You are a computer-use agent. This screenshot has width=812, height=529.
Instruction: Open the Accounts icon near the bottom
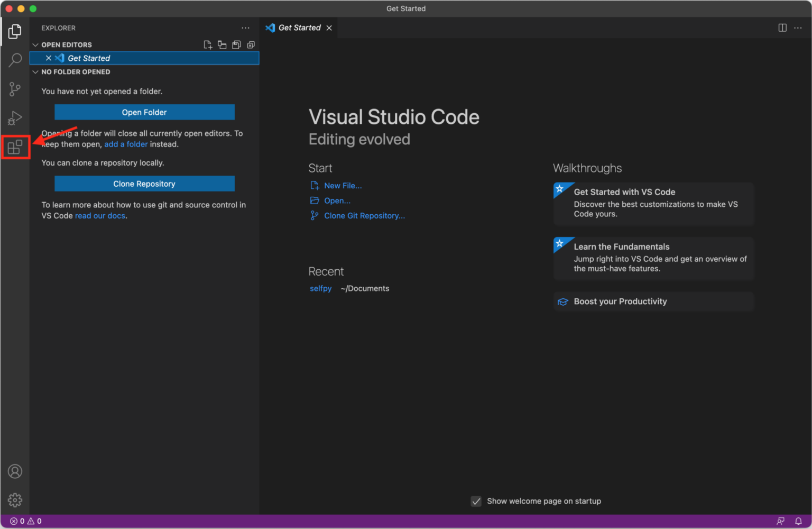(15, 471)
